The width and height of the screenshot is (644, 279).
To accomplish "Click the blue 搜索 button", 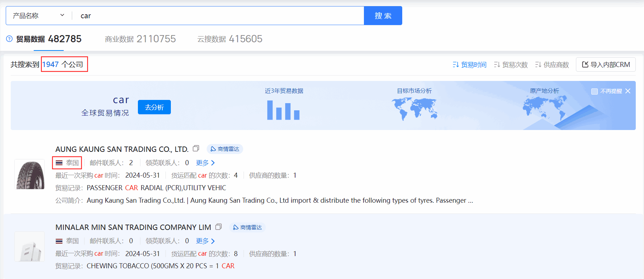I will click(383, 16).
